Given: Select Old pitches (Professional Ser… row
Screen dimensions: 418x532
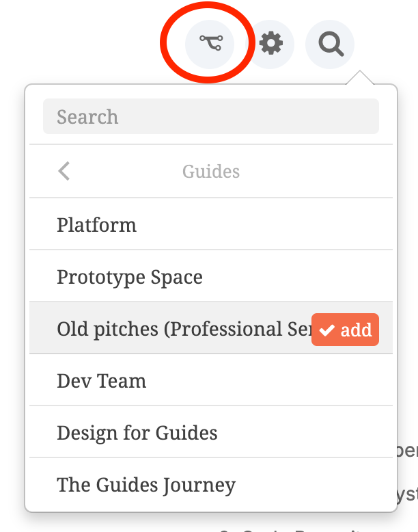Looking at the screenshot, I should click(211, 328).
